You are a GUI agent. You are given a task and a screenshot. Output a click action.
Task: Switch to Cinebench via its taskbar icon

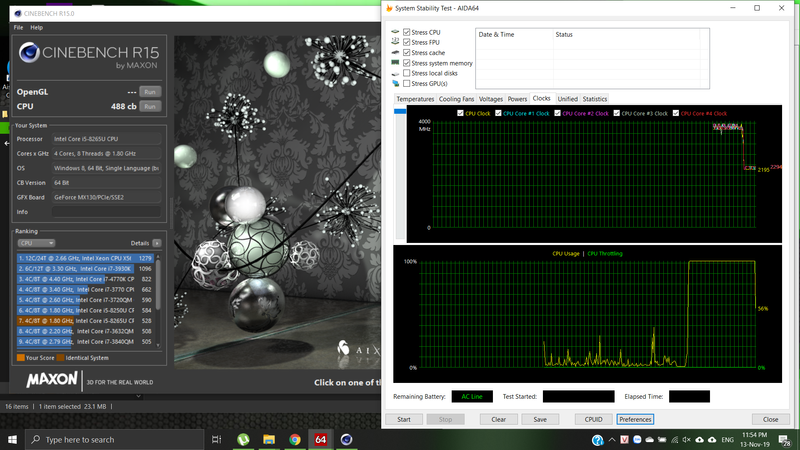click(346, 439)
